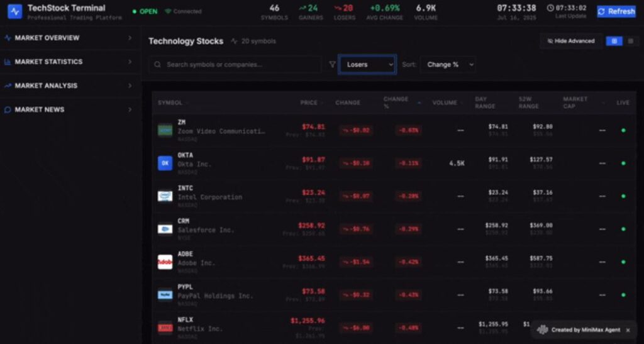
Task: Click the PYPL live status dot
Action: (623, 295)
